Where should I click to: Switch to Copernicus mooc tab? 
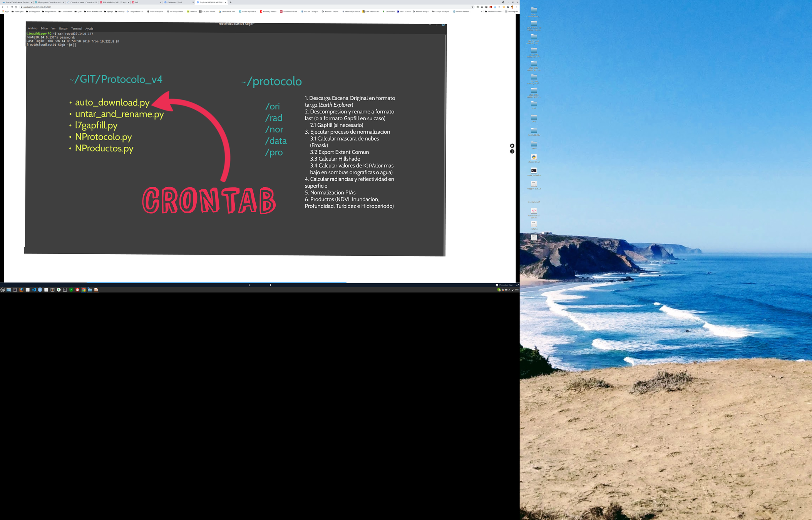[x=82, y=2]
